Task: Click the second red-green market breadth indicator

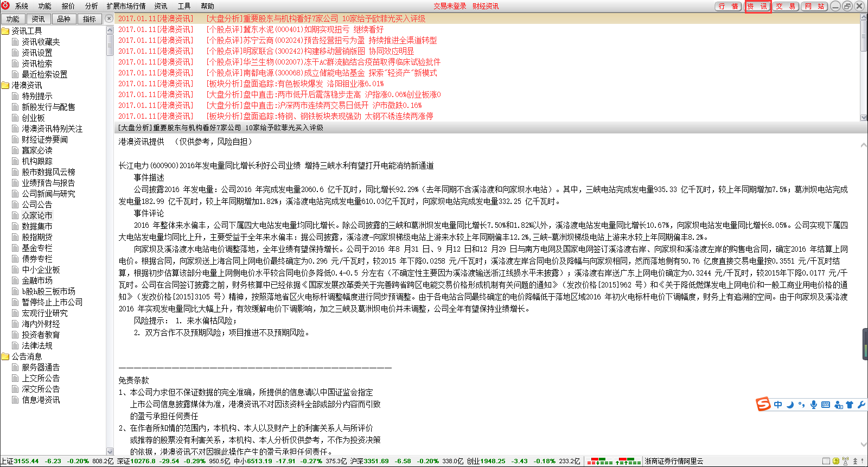Action: (628, 462)
